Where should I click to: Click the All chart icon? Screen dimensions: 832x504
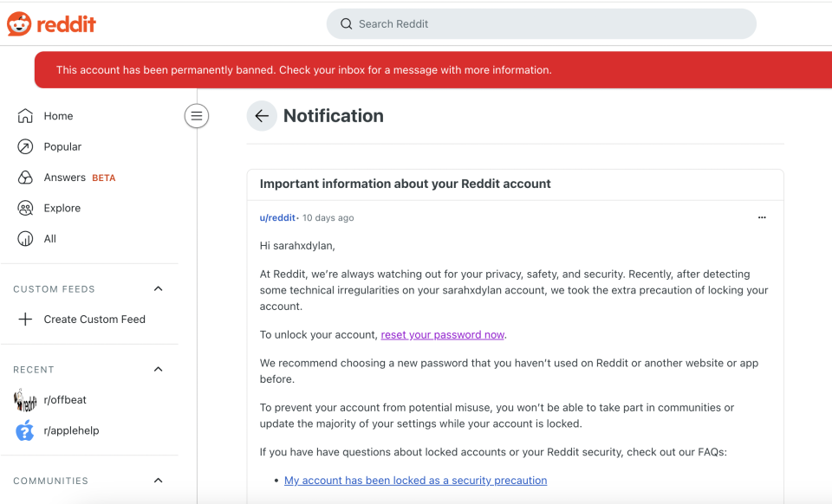25,239
